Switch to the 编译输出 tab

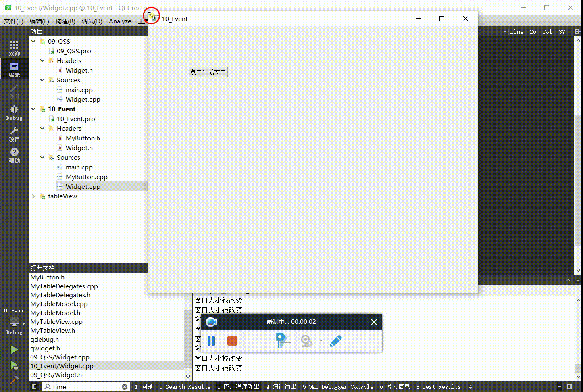(x=281, y=387)
